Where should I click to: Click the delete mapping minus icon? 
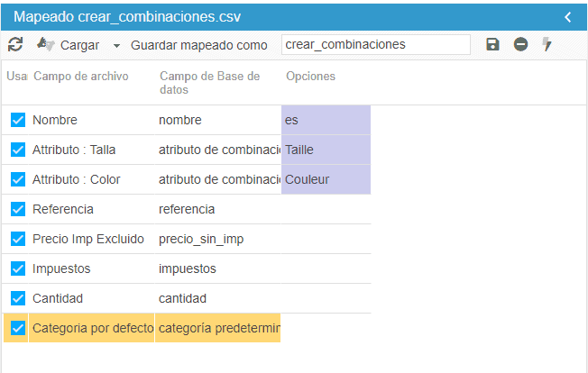[520, 44]
